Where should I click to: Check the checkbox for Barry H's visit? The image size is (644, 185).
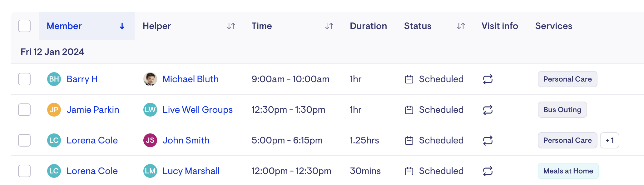pyautogui.click(x=24, y=79)
